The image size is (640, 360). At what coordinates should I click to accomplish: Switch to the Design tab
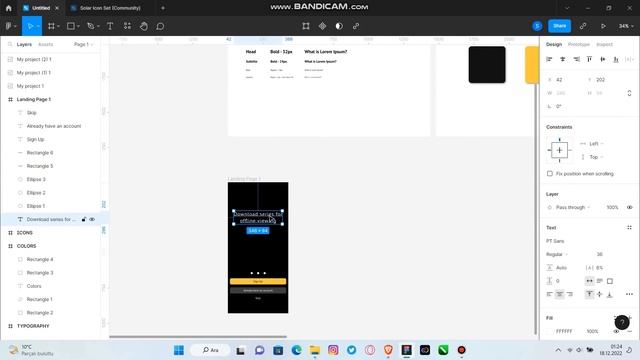[554, 44]
